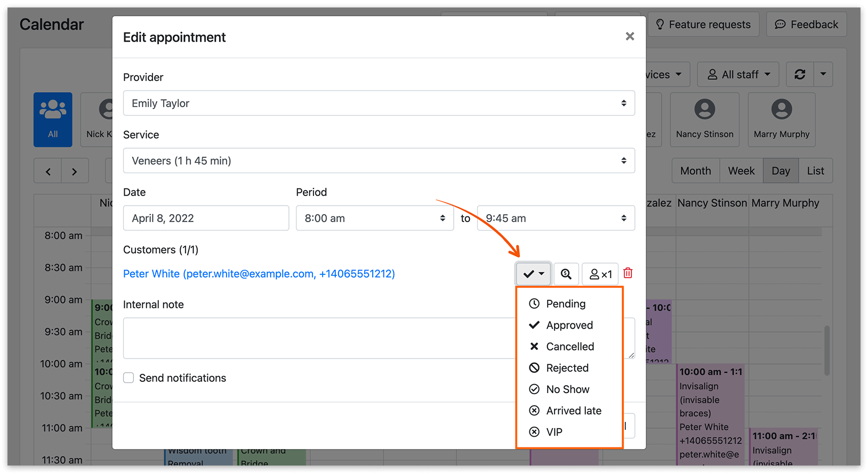Switch to Month view
This screenshot has width=868, height=473.
696,171
